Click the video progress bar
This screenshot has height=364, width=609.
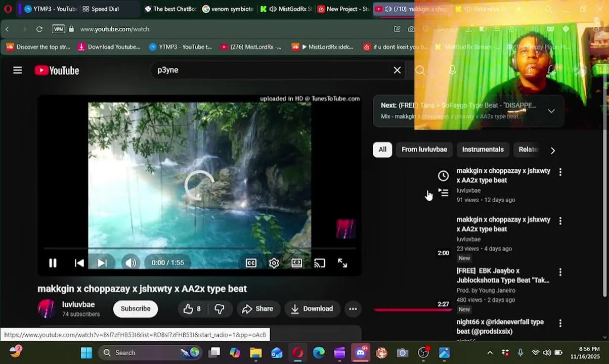[199, 248]
